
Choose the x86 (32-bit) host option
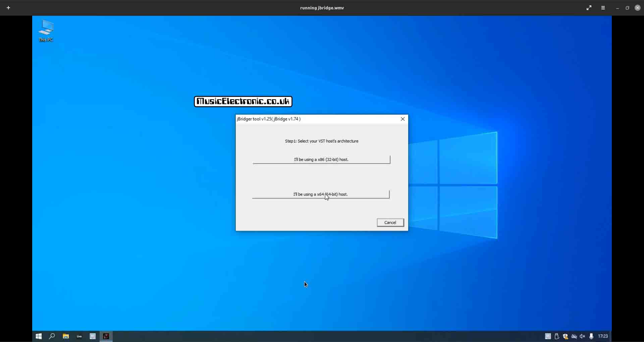[321, 160]
